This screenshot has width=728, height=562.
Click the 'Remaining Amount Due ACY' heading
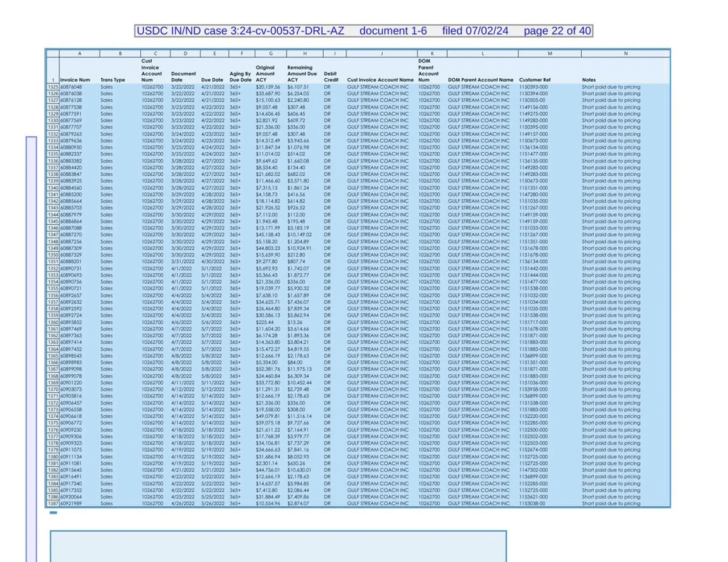point(302,73)
